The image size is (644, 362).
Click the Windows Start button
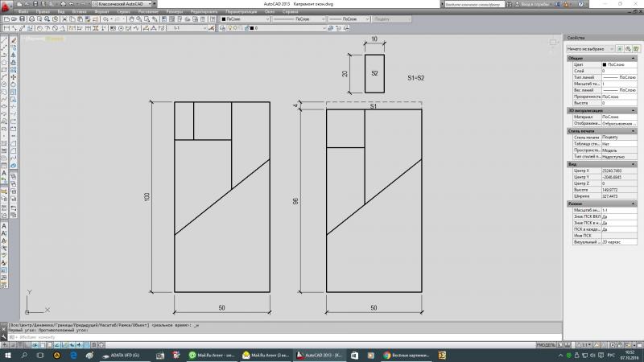[8, 355]
